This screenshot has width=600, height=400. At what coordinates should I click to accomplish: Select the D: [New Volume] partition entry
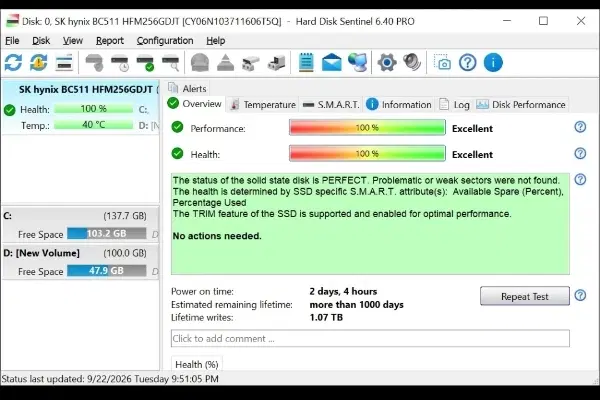81,262
